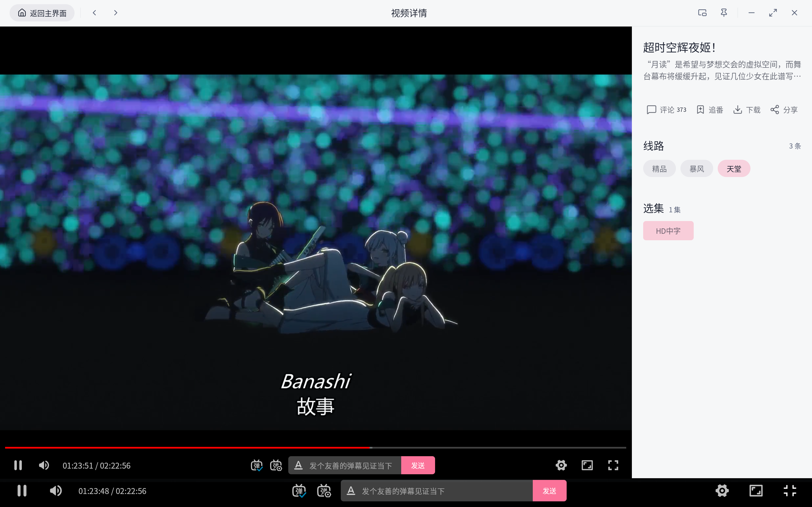
Task: Follow series with 追番
Action: click(x=710, y=110)
